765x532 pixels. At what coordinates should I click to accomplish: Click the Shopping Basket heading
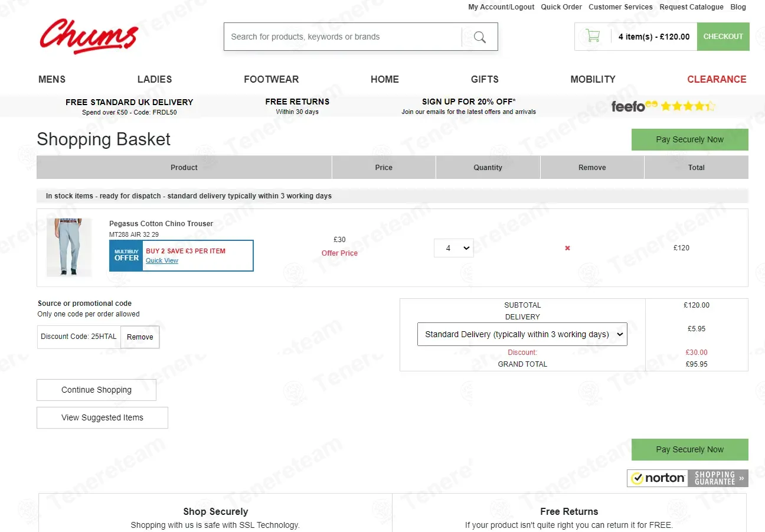103,139
